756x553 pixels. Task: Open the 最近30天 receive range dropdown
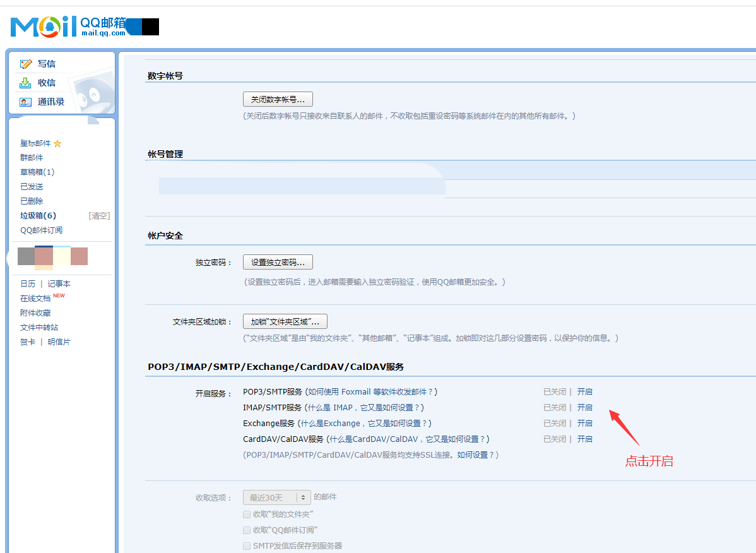277,497
